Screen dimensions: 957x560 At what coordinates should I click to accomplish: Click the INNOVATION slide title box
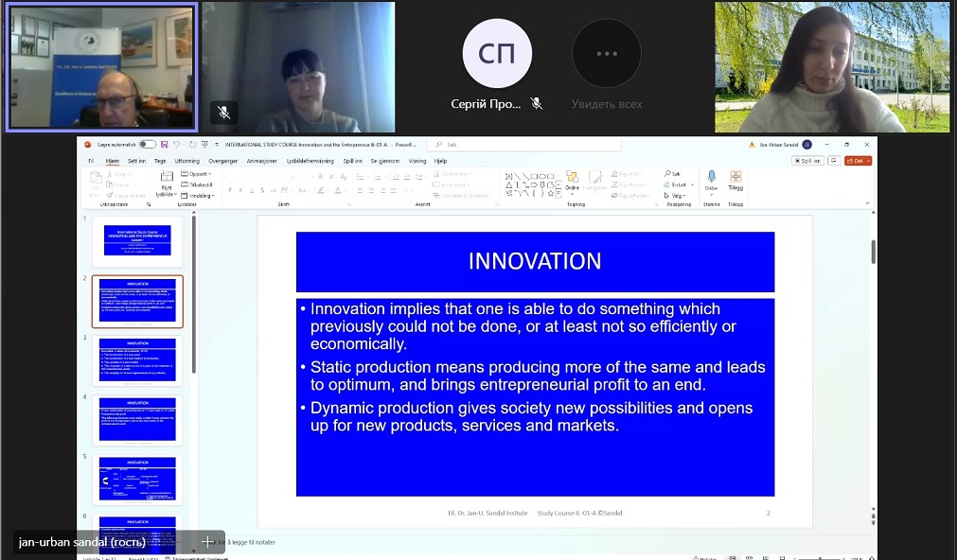[x=535, y=262]
